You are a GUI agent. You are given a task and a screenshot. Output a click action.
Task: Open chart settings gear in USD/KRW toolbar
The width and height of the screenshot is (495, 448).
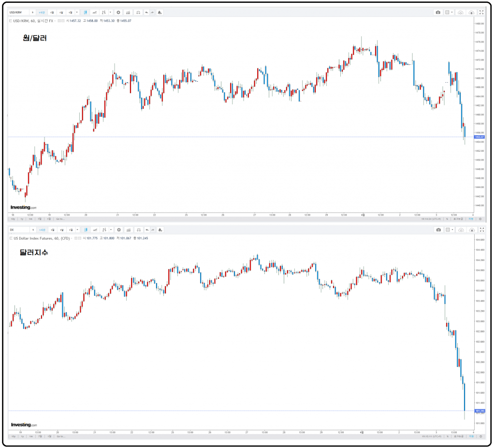tap(118, 12)
